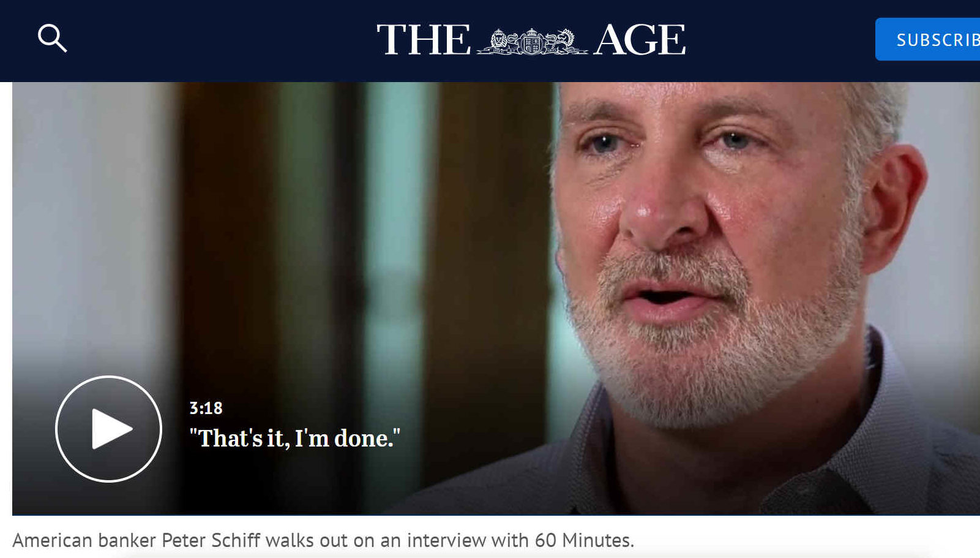Click the empty header between logo and Subscribe

coord(780,40)
